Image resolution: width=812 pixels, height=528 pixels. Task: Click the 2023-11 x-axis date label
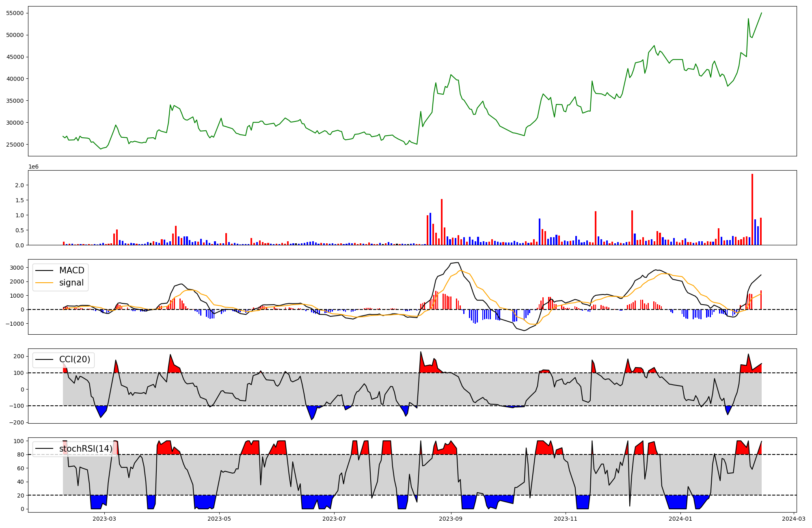pos(566,519)
